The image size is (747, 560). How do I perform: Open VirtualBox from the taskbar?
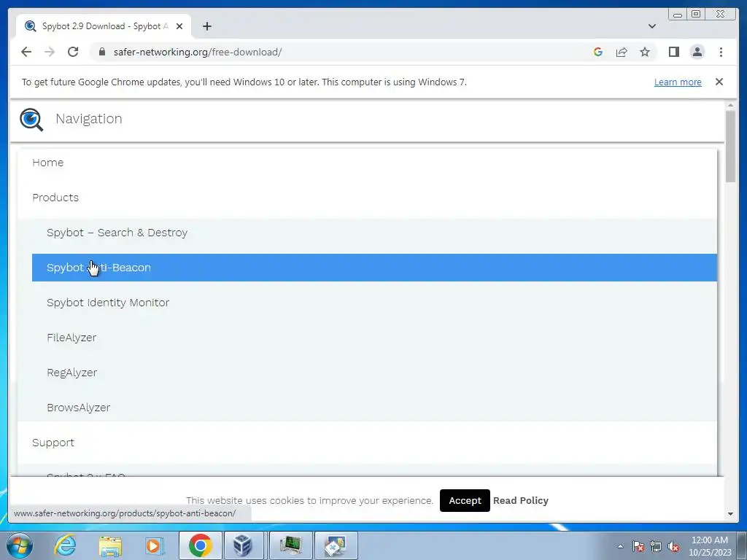tap(242, 545)
